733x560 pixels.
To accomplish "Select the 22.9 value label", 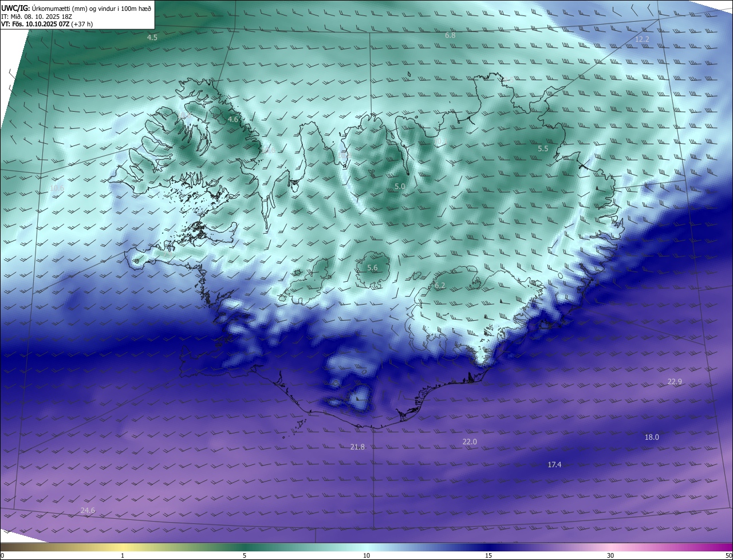I will click(x=675, y=382).
